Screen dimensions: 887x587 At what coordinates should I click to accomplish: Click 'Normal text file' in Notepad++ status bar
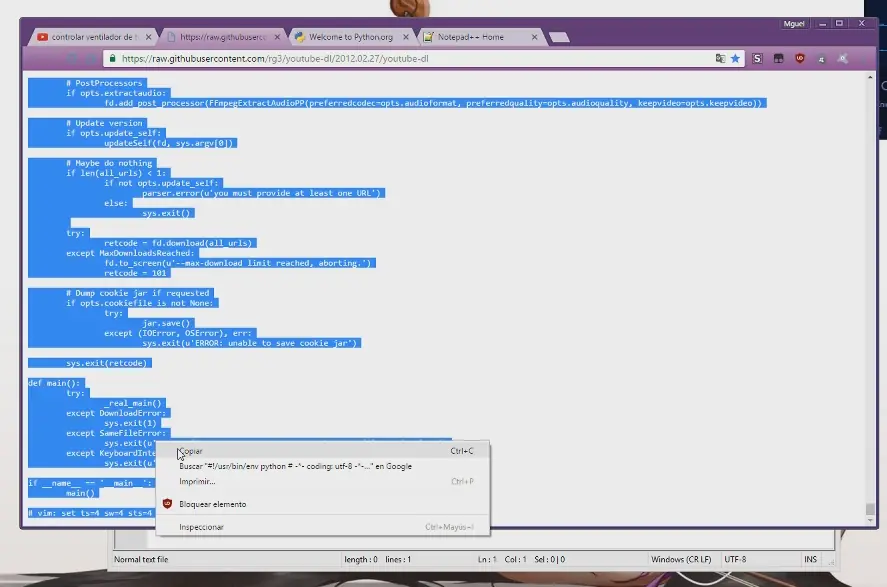[141, 559]
